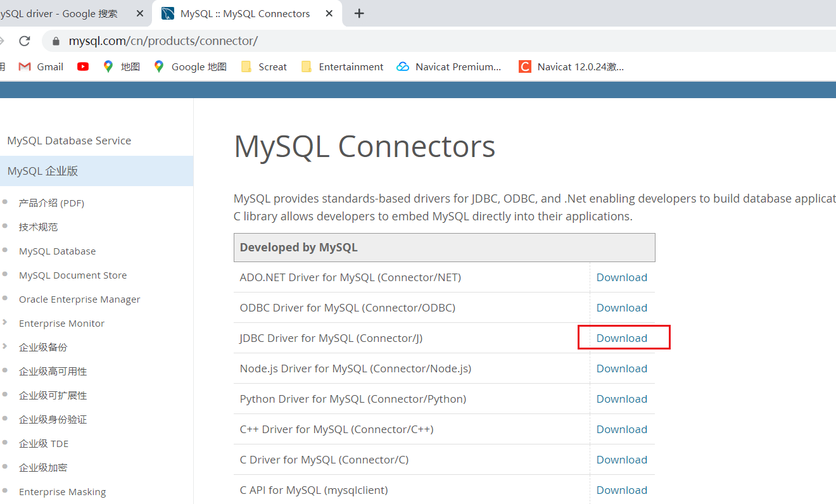Image resolution: width=836 pixels, height=504 pixels.
Task: Open a new browser tab
Action: click(x=358, y=13)
